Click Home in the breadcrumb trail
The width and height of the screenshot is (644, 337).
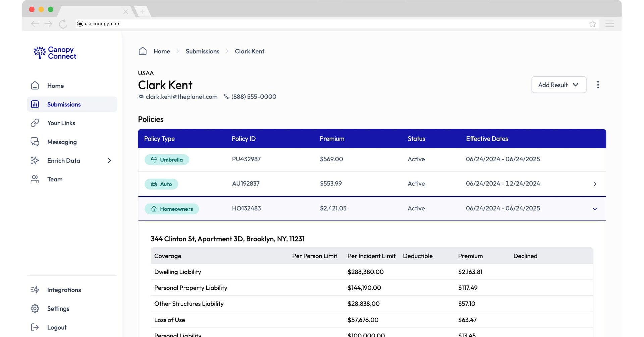162,51
